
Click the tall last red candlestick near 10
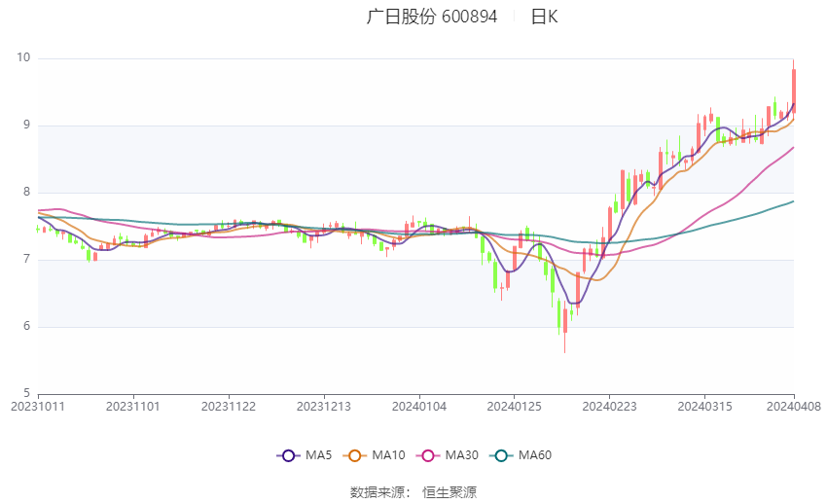point(794,87)
